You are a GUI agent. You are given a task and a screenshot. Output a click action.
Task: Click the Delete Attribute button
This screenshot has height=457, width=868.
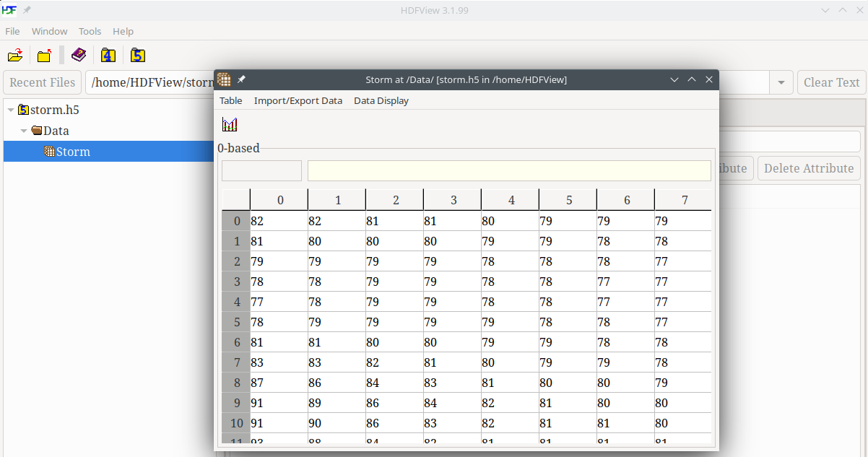(x=808, y=168)
